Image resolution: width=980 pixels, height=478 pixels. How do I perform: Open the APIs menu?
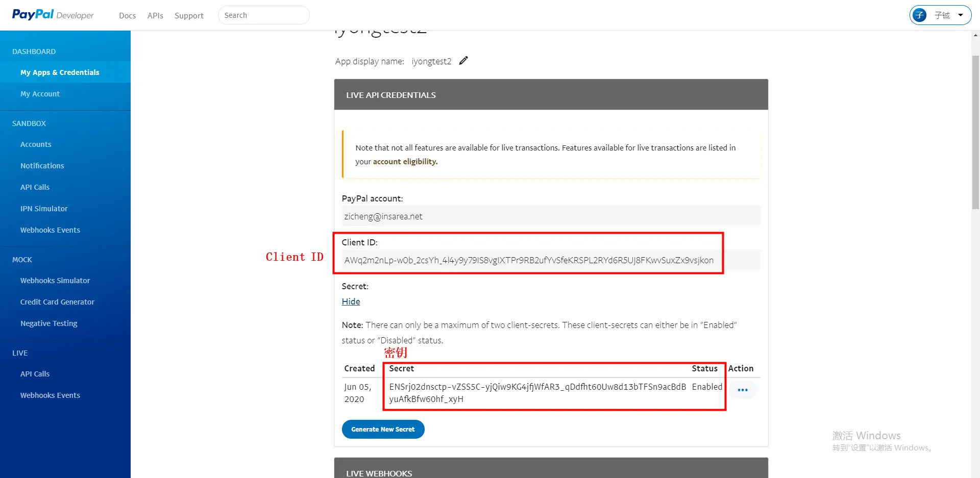click(x=155, y=15)
